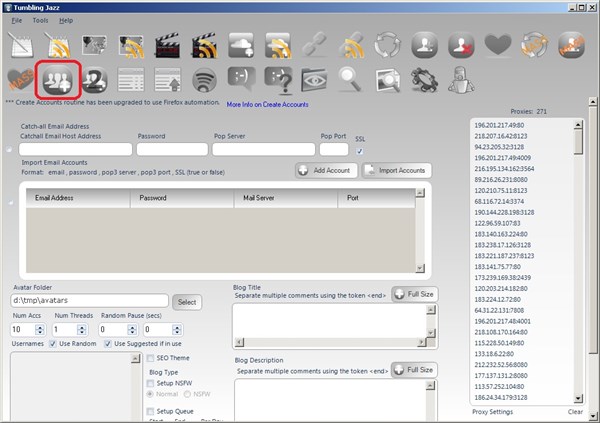Image resolution: width=600 pixels, height=423 pixels.
Task: Open the MASS reblog arrows icon
Action: point(535,45)
